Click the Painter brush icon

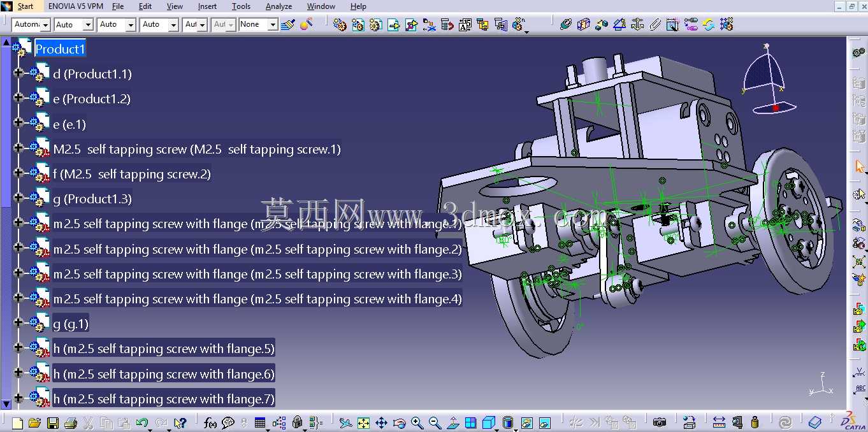click(287, 25)
